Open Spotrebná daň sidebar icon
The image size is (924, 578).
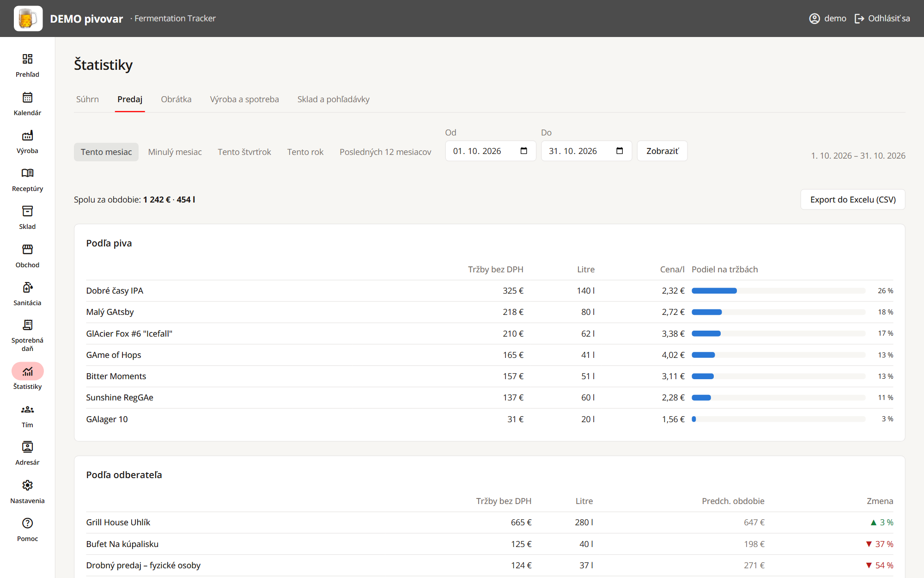pyautogui.click(x=27, y=325)
